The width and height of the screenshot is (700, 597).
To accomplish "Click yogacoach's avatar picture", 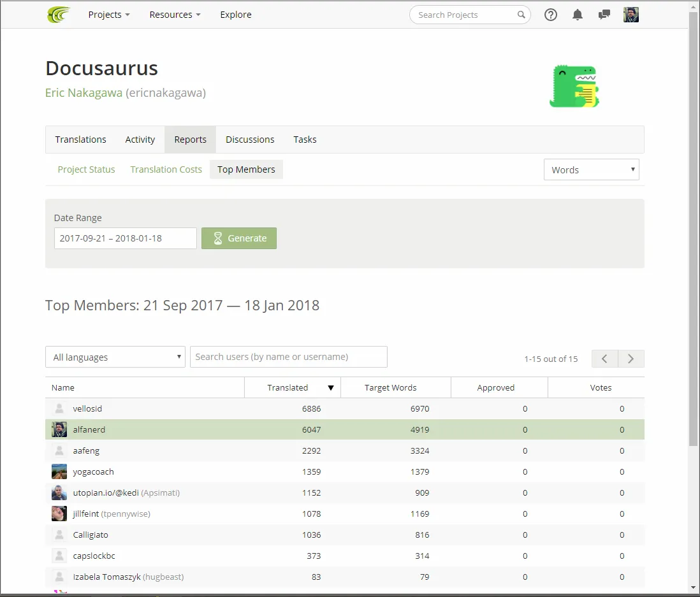I will click(59, 471).
